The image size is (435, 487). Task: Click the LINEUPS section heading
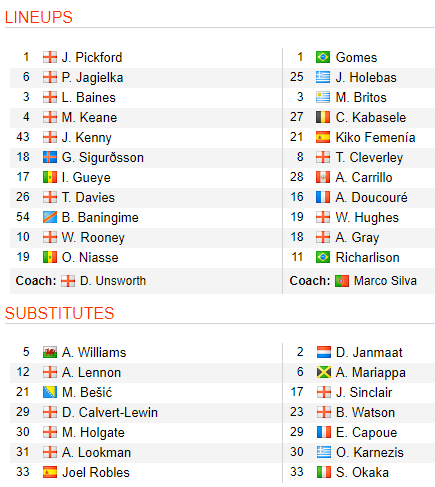click(39, 17)
